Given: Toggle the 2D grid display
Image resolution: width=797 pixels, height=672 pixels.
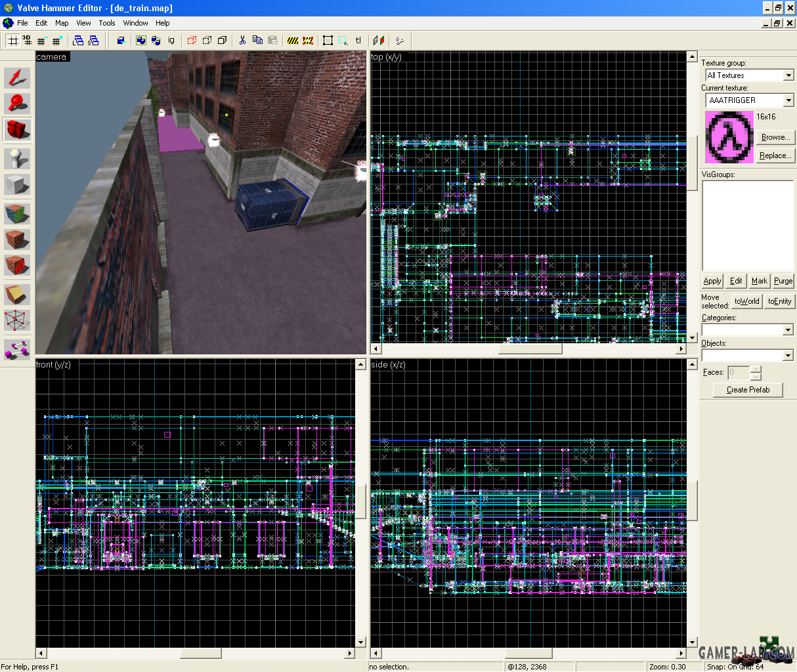Looking at the screenshot, I should click(12, 41).
